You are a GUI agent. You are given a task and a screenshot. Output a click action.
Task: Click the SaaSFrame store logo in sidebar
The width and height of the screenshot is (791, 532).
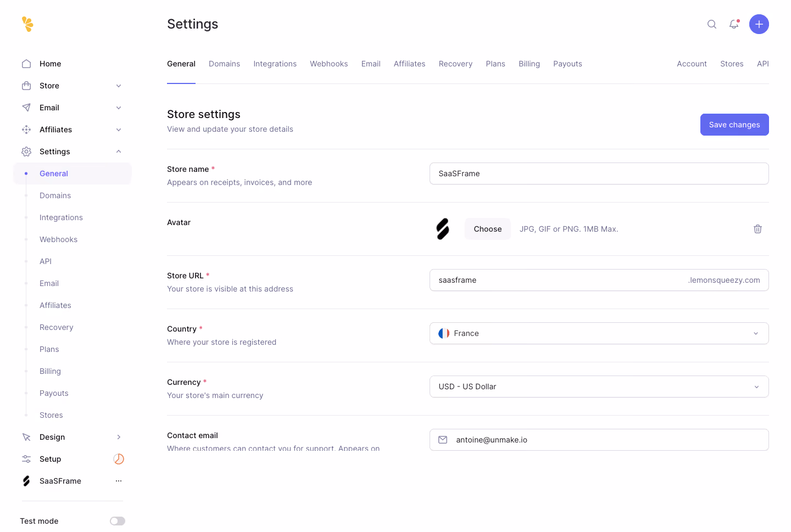point(26,481)
